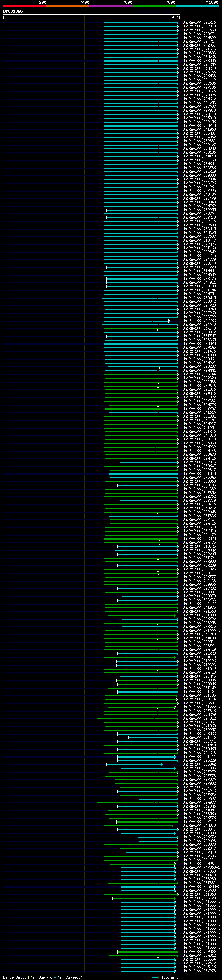Open hit UniRef100_B6V686
The width and height of the screenshot is (222, 980).
(199, 84)
